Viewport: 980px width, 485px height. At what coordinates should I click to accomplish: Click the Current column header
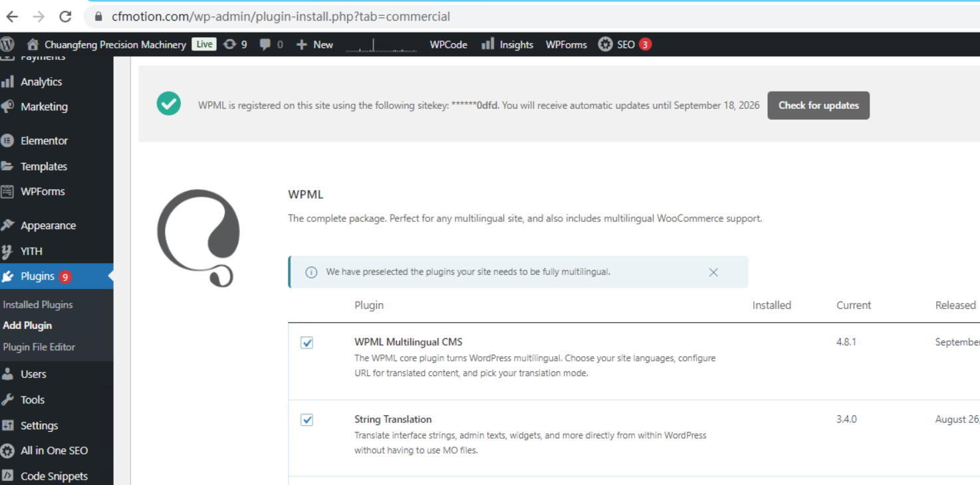click(854, 305)
